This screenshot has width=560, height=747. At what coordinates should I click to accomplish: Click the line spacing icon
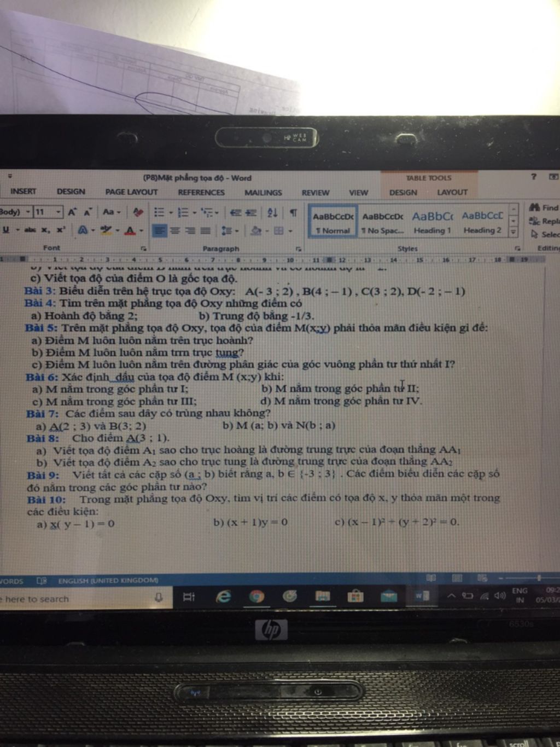point(226,230)
